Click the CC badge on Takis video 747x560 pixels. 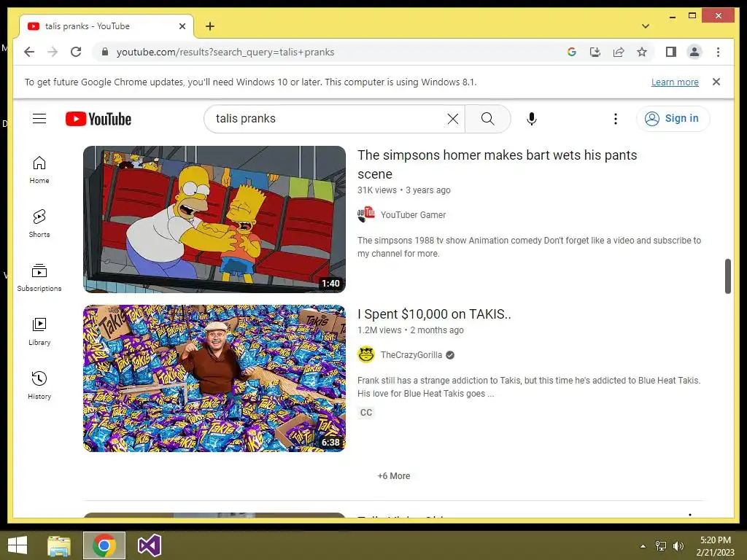(366, 413)
